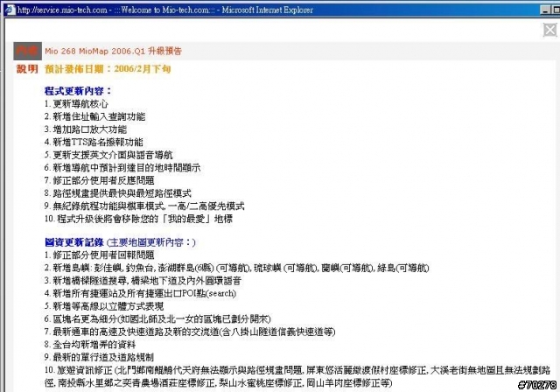This screenshot has height=392, width=560.
Task: Click line '3. 新增橋樑隧道搜尋'
Action: click(x=143, y=281)
